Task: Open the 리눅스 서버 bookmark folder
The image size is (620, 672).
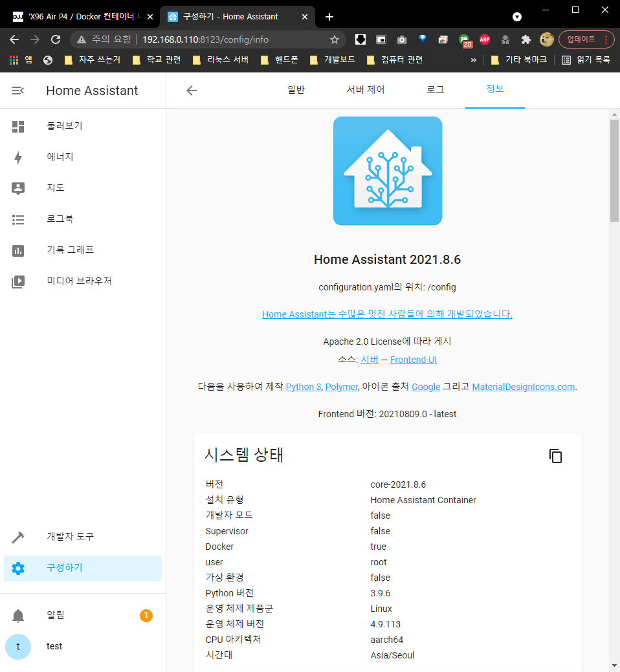Action: [221, 60]
